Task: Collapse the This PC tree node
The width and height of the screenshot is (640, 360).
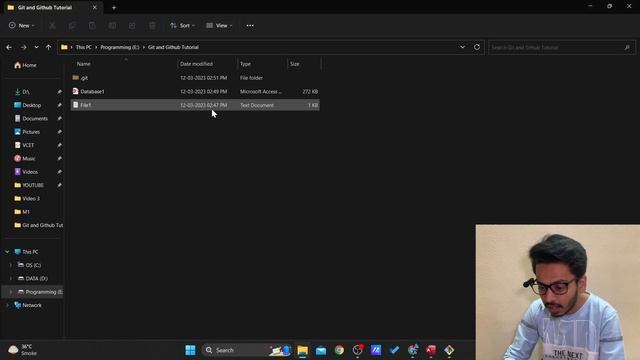Action: click(7, 252)
